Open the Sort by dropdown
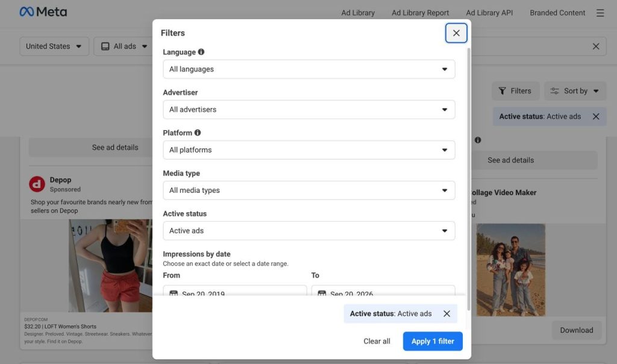Image resolution: width=617 pixels, height=364 pixels. (x=575, y=91)
